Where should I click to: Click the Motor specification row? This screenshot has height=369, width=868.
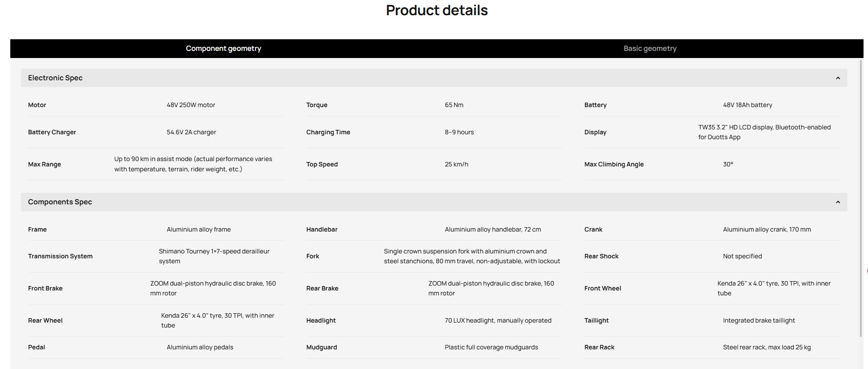pos(156,105)
